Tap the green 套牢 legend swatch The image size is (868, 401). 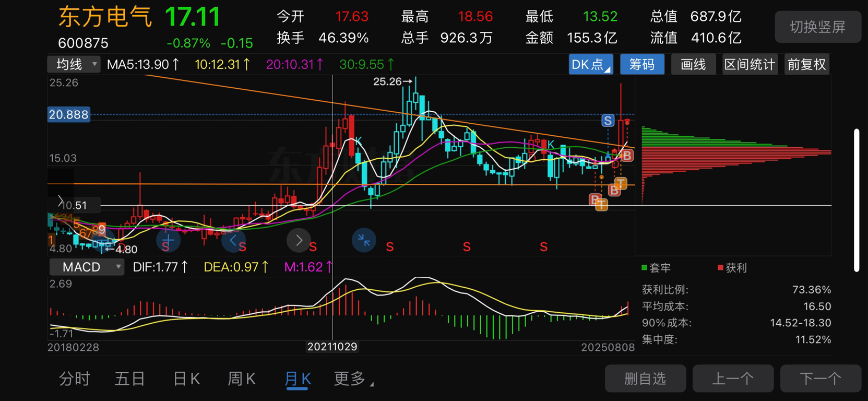[644, 267]
